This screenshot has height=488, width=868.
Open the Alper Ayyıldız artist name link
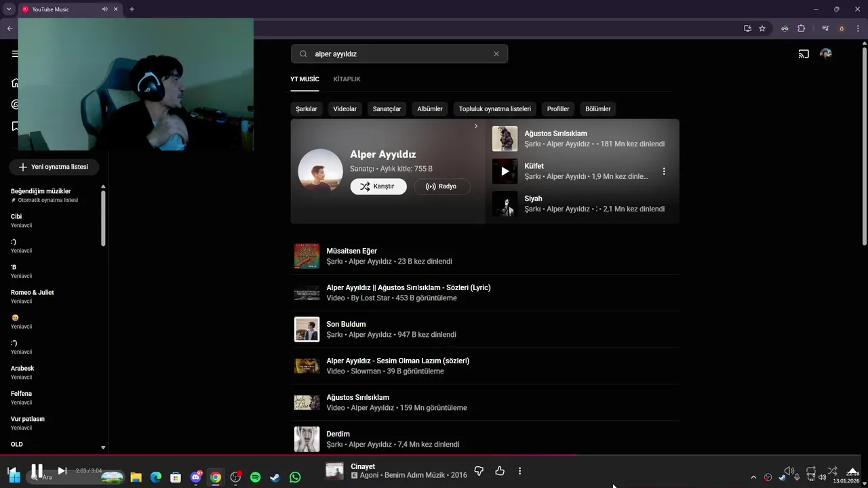coord(383,155)
